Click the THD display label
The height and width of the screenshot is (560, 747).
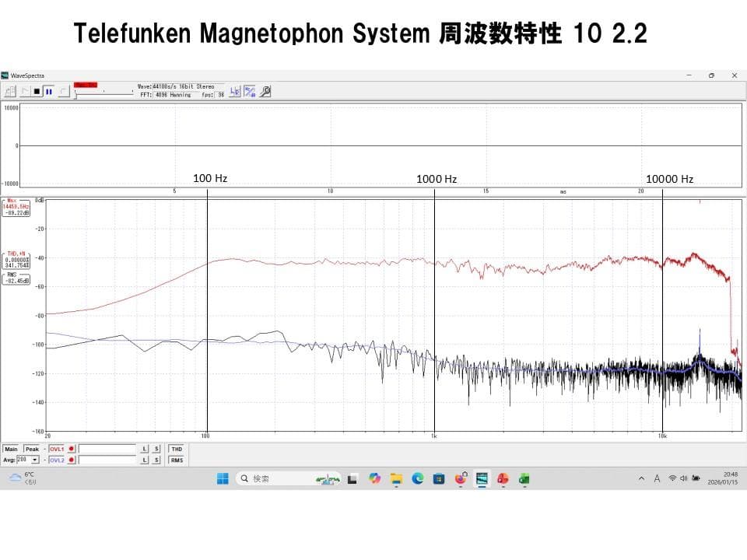coord(177,449)
